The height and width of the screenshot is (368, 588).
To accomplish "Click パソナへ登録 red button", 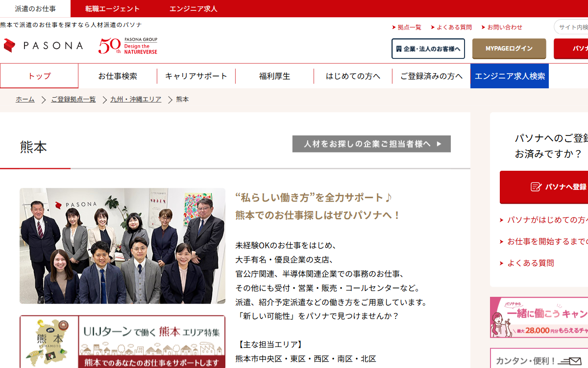I will click(544, 187).
